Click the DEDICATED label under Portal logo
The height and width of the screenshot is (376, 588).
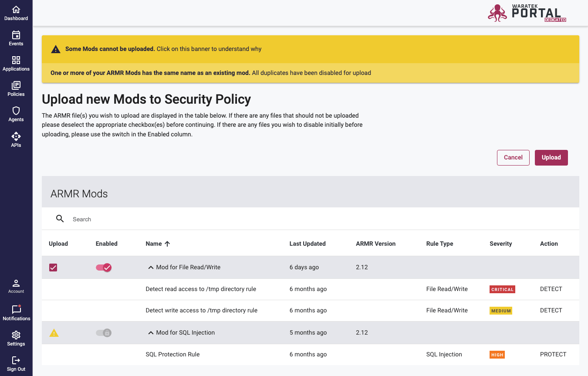tap(555, 20)
